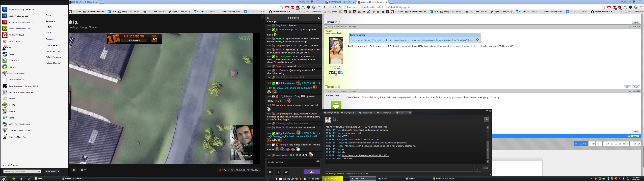The image size is (644, 181).
Task: Switch to the CIPWTTKT&GC browser tab
Action: (339, 2)
